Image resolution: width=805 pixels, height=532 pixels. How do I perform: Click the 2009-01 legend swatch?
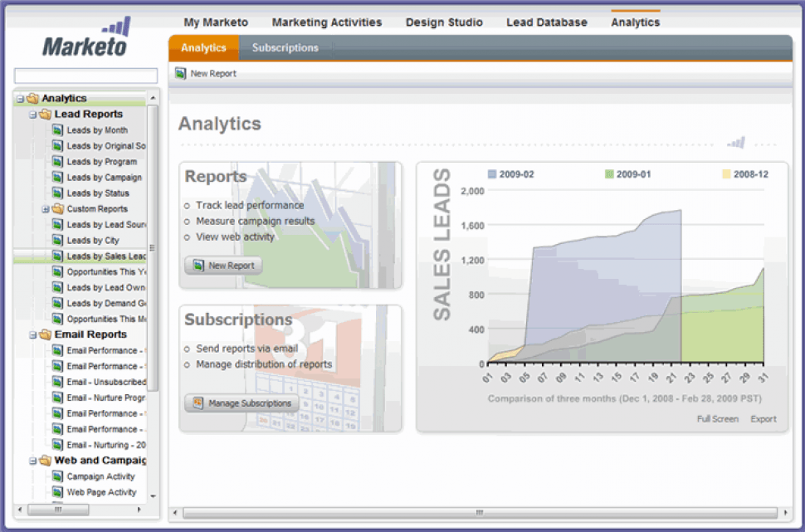pyautogui.click(x=609, y=174)
